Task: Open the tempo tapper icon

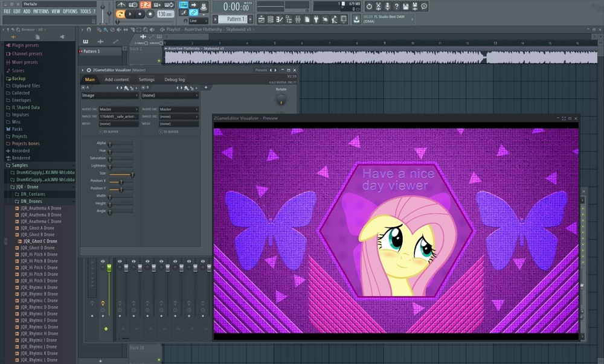Action: tap(335, 19)
